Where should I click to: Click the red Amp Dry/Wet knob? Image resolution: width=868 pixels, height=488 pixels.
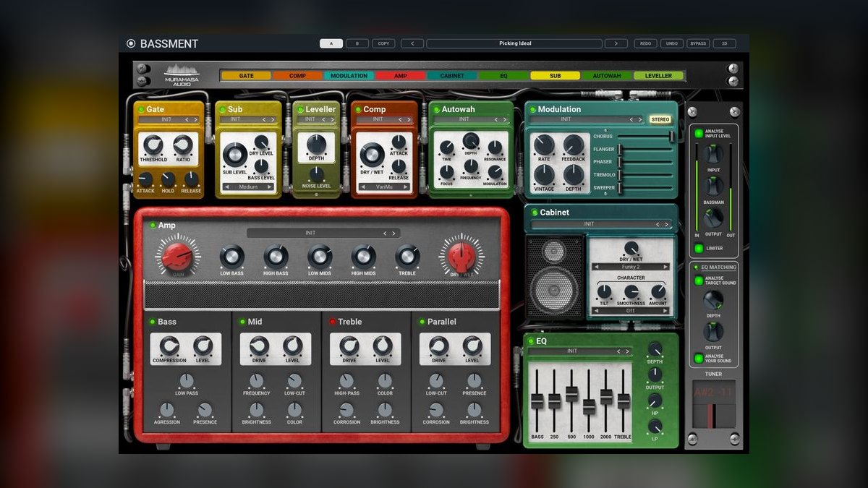461,255
